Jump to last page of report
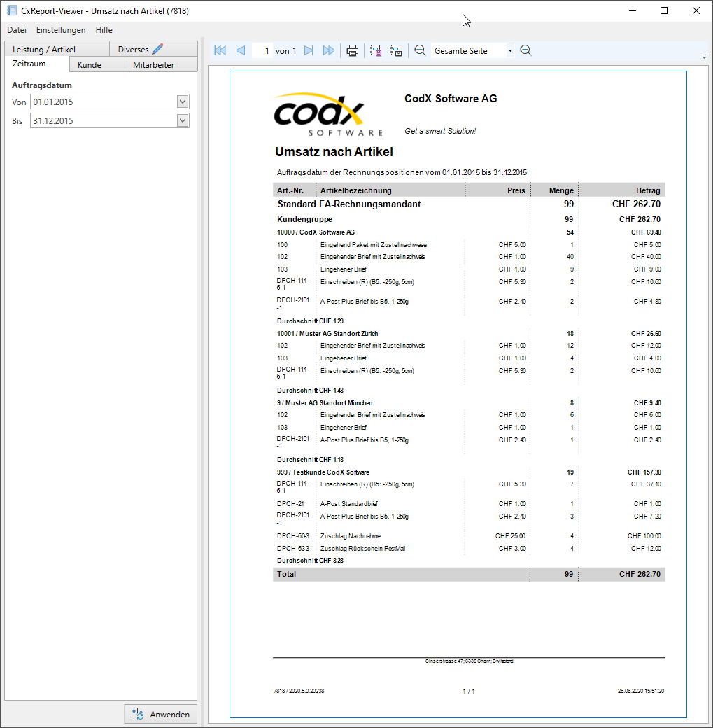Image resolution: width=713 pixels, height=728 pixels. 329,50
